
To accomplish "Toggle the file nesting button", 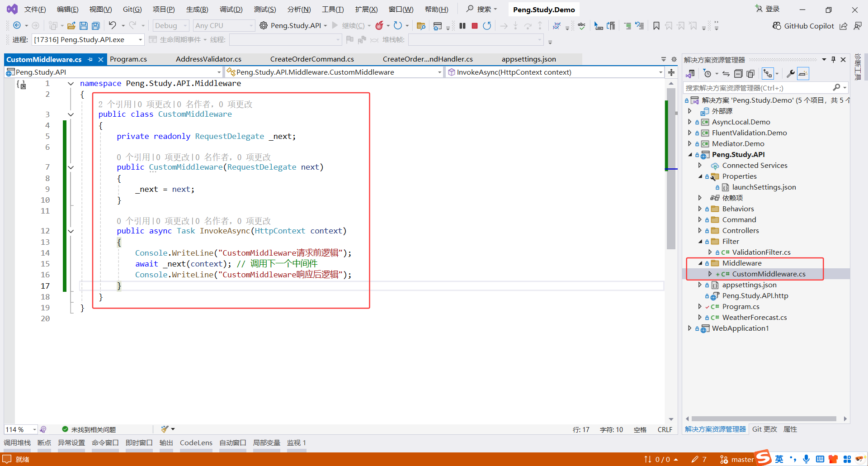I will [x=768, y=74].
